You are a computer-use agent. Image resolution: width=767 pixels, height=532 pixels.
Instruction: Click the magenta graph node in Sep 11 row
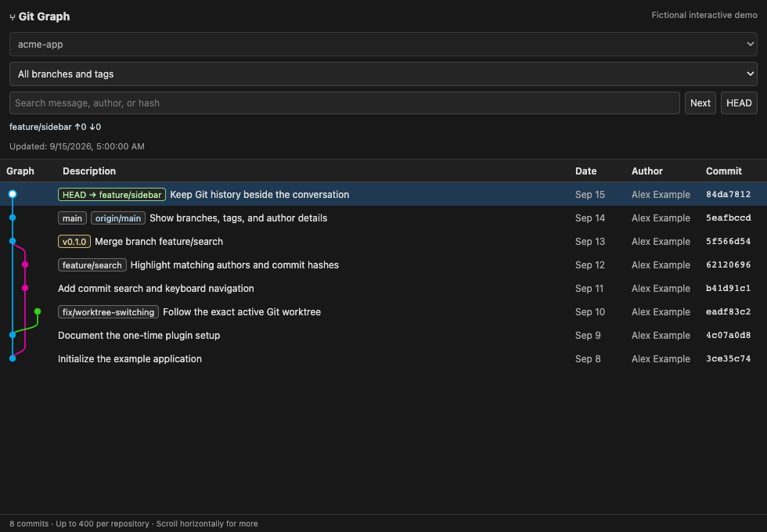25,288
